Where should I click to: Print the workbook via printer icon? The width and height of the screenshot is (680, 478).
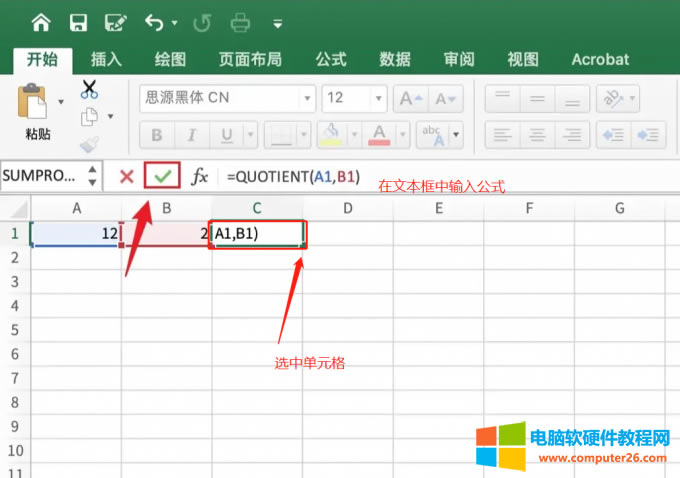pos(240,23)
